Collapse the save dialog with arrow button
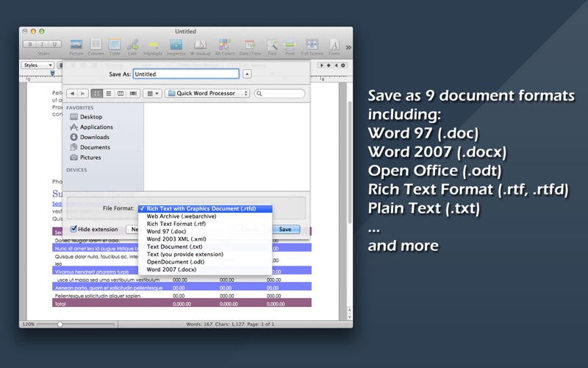 point(247,74)
